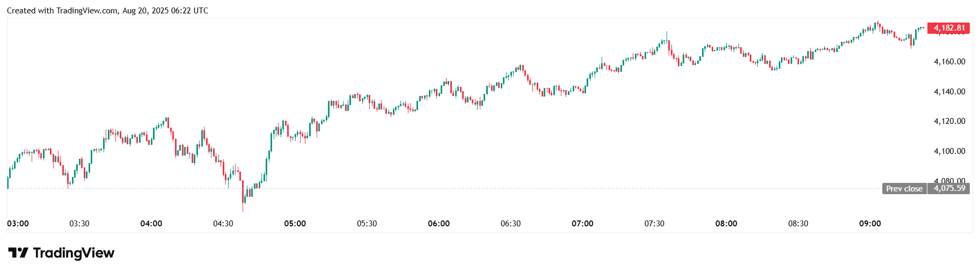Select the 09:00 time axis label
This screenshot has height=273, width=980.
[x=870, y=224]
